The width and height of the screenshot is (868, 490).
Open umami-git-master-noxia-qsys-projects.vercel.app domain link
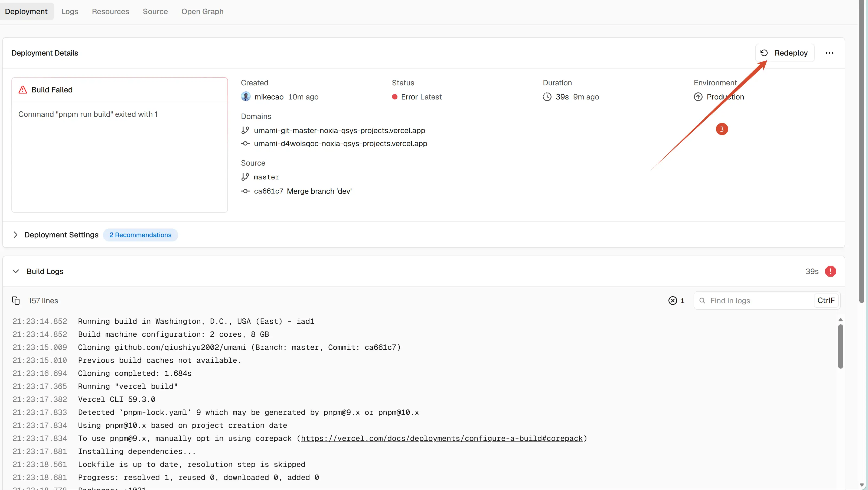(339, 131)
